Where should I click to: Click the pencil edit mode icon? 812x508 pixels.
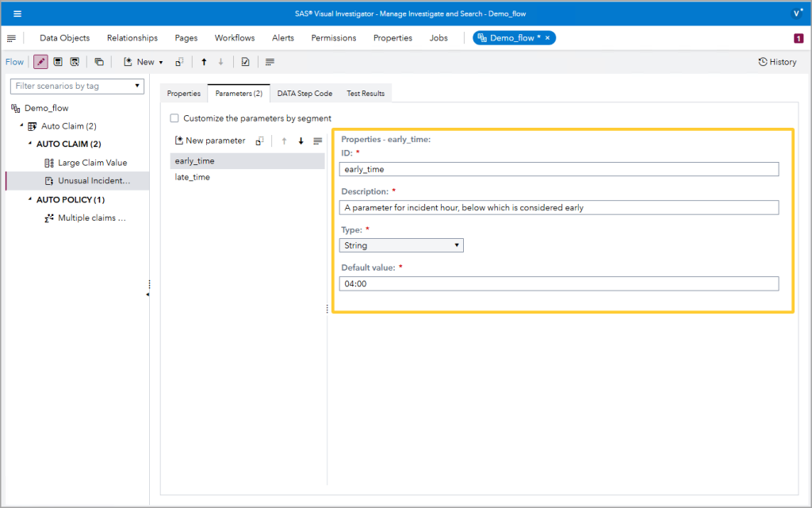(40, 62)
